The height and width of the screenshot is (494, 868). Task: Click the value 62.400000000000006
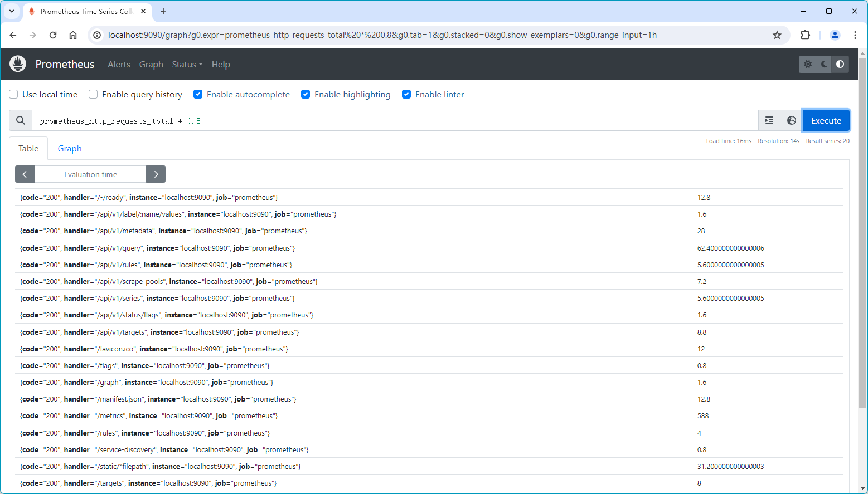pos(731,248)
